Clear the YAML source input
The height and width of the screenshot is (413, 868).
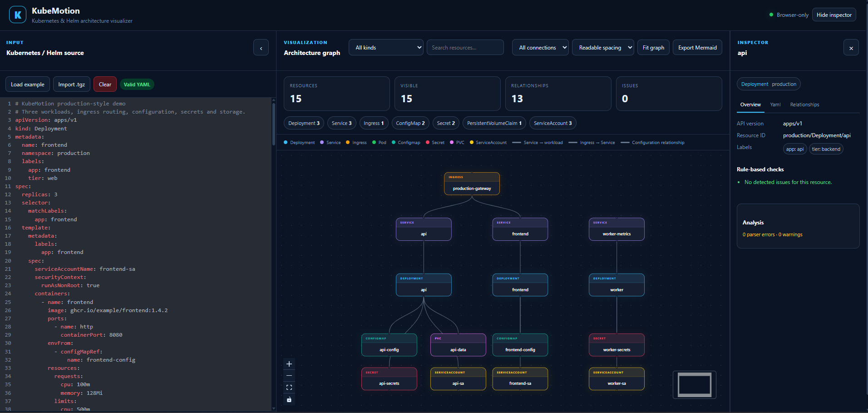pos(105,85)
